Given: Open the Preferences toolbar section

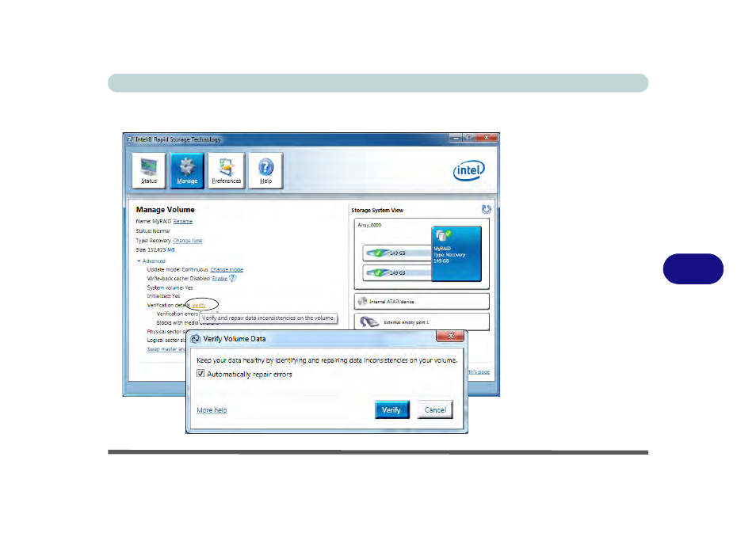Looking at the screenshot, I should (226, 170).
